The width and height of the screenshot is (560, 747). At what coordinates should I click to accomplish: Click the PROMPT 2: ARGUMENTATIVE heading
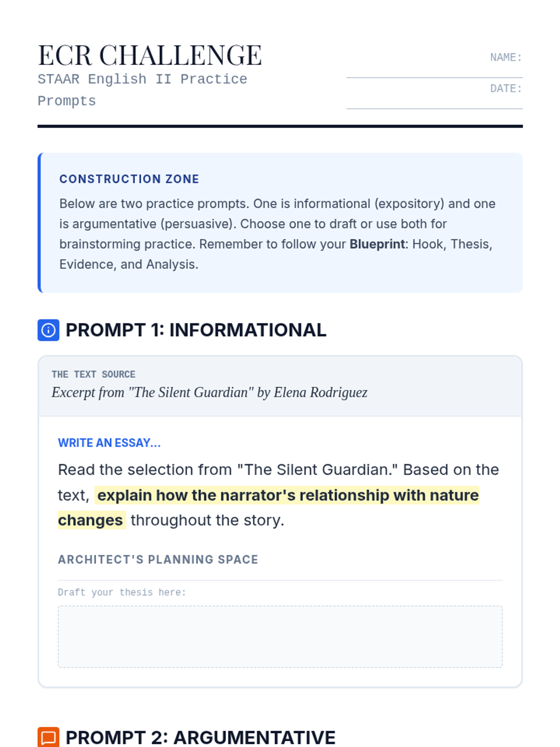point(200,737)
